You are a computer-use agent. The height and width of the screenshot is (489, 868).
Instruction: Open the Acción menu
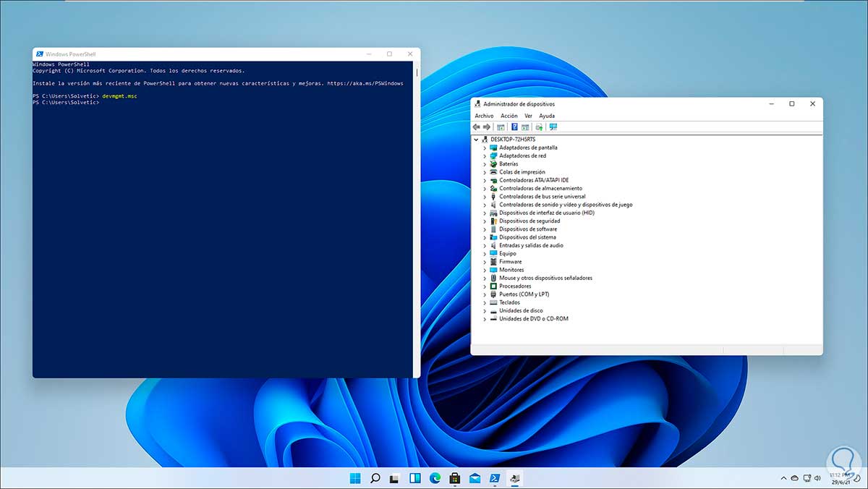(509, 116)
